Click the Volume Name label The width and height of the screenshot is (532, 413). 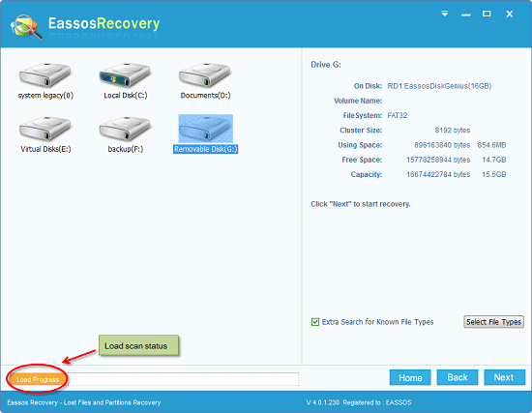pyautogui.click(x=358, y=101)
